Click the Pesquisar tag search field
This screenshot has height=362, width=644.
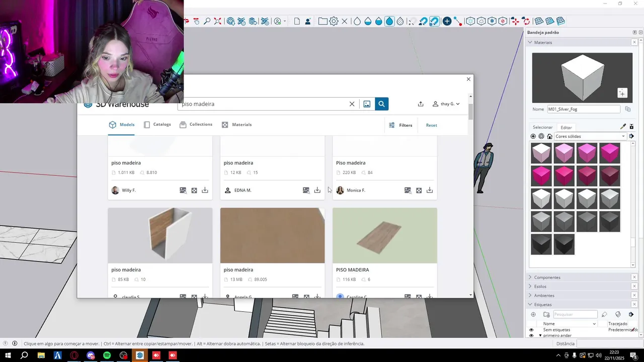click(x=575, y=315)
